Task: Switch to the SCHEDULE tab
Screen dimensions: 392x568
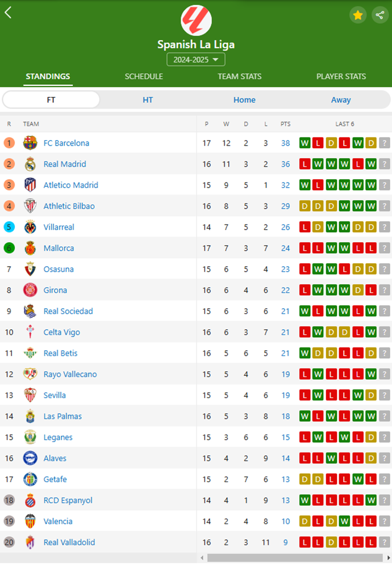Action: tap(144, 76)
